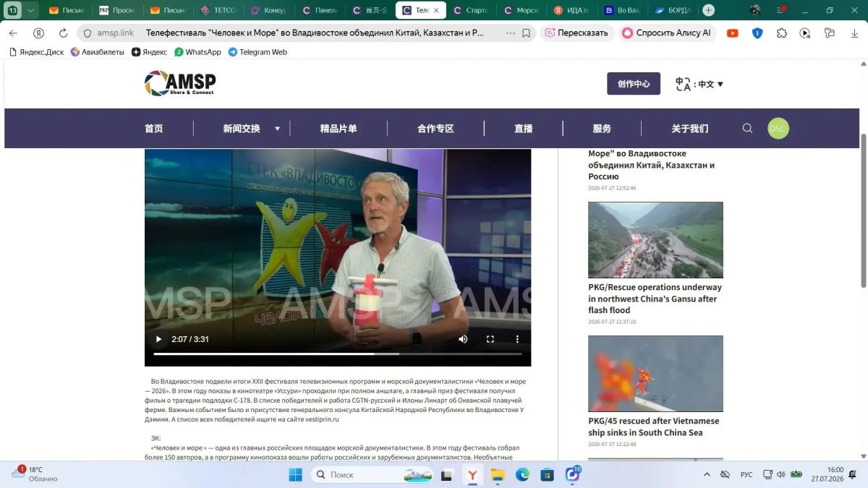Open the blue shield protection extension

click(757, 33)
